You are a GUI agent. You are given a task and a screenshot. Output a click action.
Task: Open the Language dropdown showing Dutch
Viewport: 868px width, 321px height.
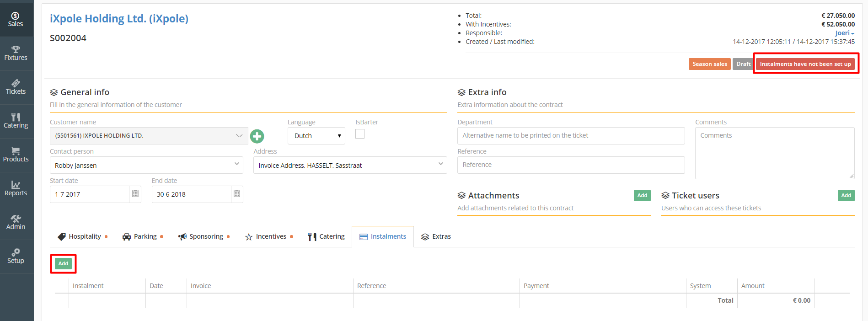316,136
